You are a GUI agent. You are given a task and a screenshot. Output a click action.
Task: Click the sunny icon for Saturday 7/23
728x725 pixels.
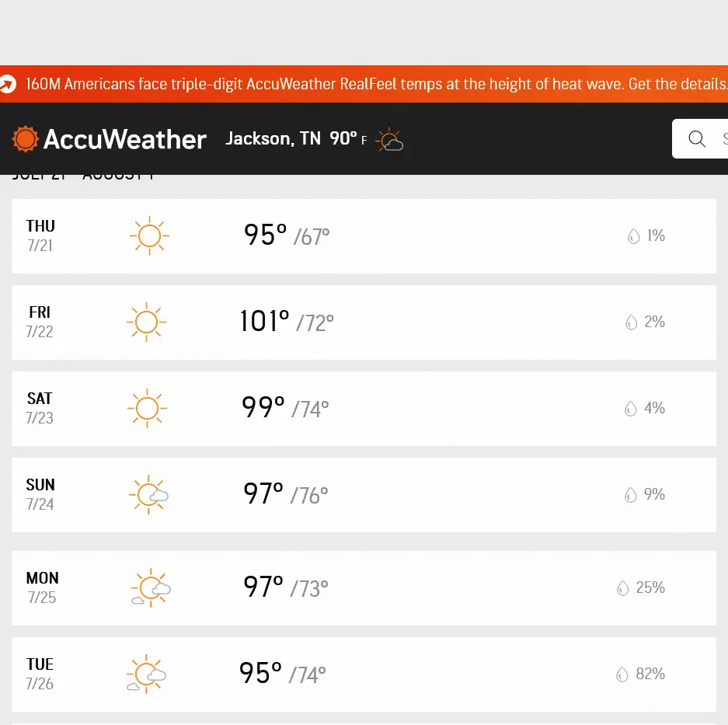click(x=146, y=408)
